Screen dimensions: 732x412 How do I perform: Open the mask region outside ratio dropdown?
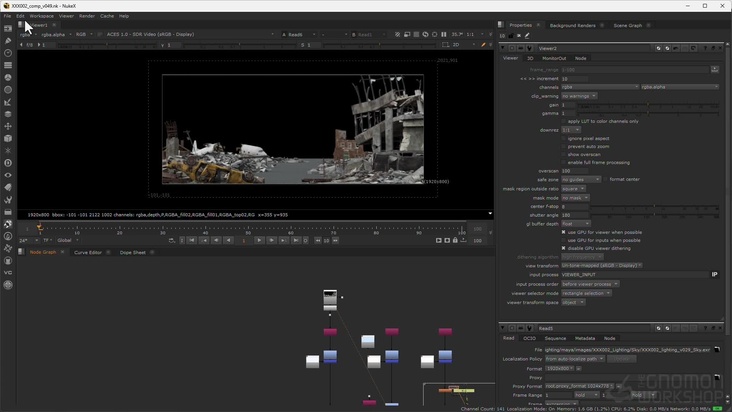pyautogui.click(x=573, y=189)
